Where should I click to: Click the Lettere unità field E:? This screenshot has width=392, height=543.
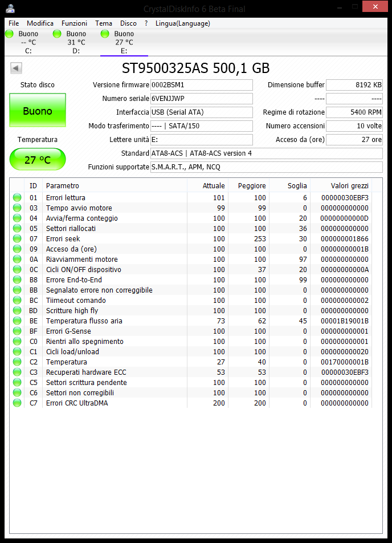[202, 140]
